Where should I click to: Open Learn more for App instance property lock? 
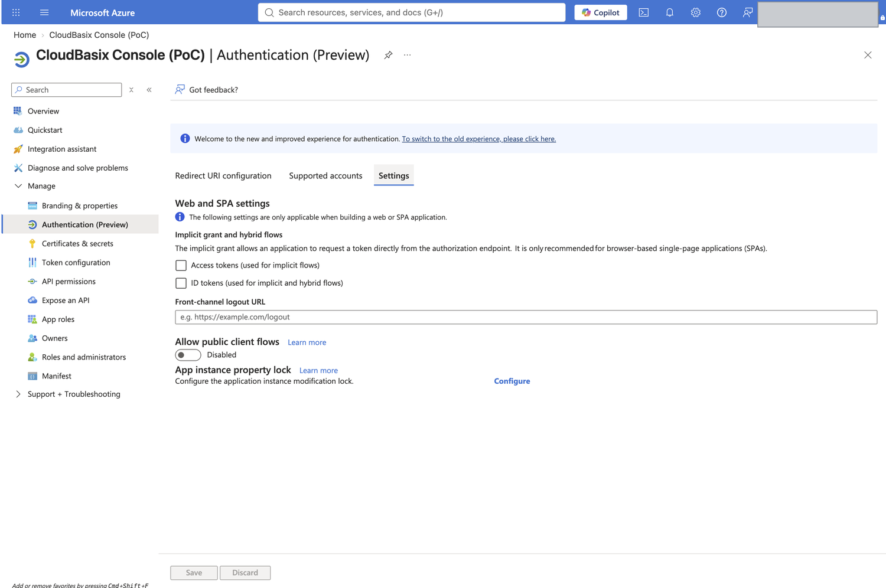tap(319, 371)
